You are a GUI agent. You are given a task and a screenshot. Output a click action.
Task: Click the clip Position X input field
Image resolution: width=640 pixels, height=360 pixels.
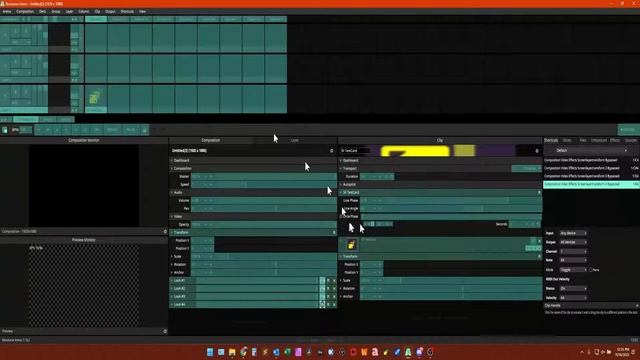[x=371, y=264]
